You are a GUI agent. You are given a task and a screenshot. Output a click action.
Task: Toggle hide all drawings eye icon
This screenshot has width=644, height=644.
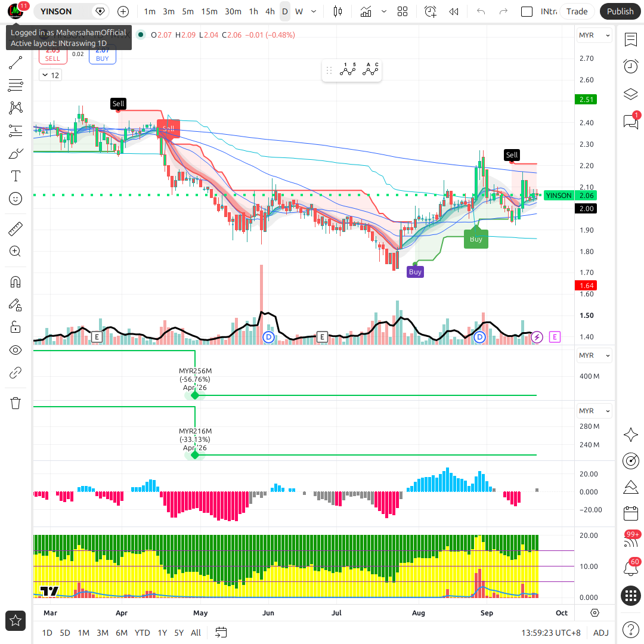click(16, 350)
